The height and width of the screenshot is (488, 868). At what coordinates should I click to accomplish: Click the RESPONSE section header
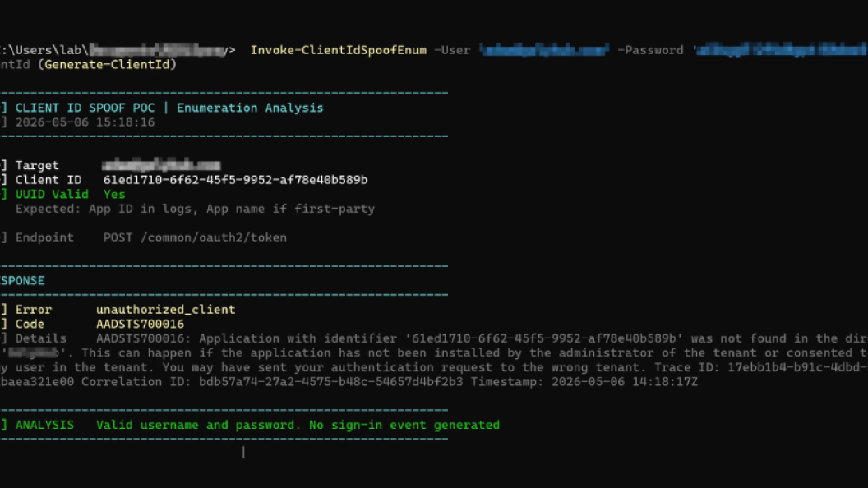(22, 280)
